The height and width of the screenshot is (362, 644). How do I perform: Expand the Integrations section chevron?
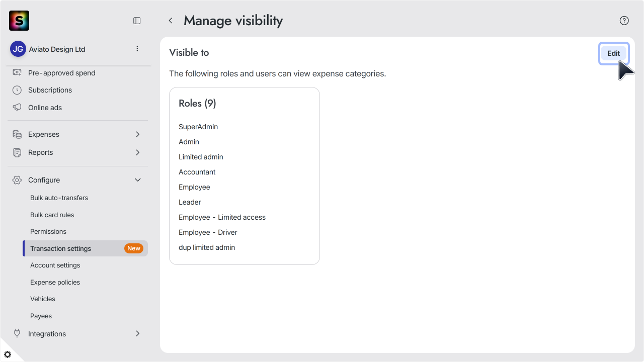click(138, 333)
